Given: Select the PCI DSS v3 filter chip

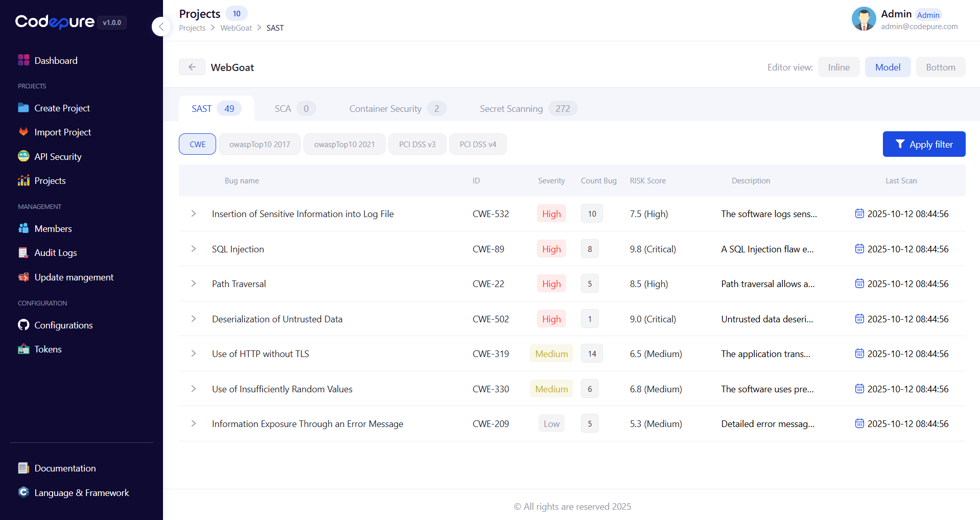Looking at the screenshot, I should 417,144.
